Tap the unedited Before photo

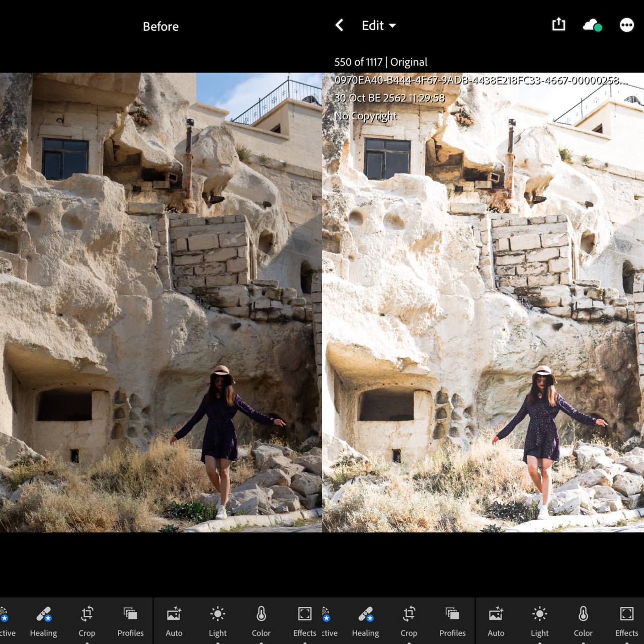(161, 302)
